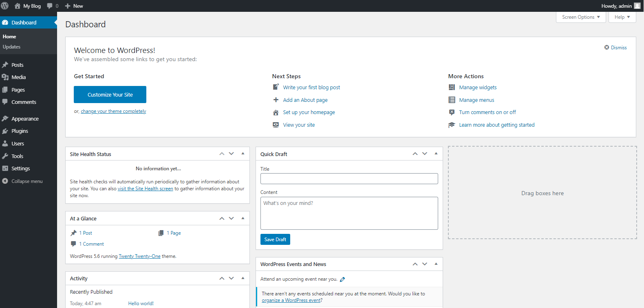Screen dimensions: 644x308
Task: Click the plus New content icon
Action: pyautogui.click(x=68, y=6)
